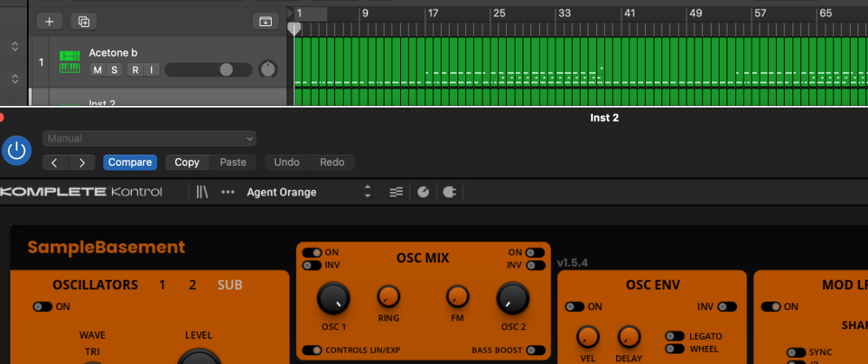Select oscillator tab 2

point(192,285)
